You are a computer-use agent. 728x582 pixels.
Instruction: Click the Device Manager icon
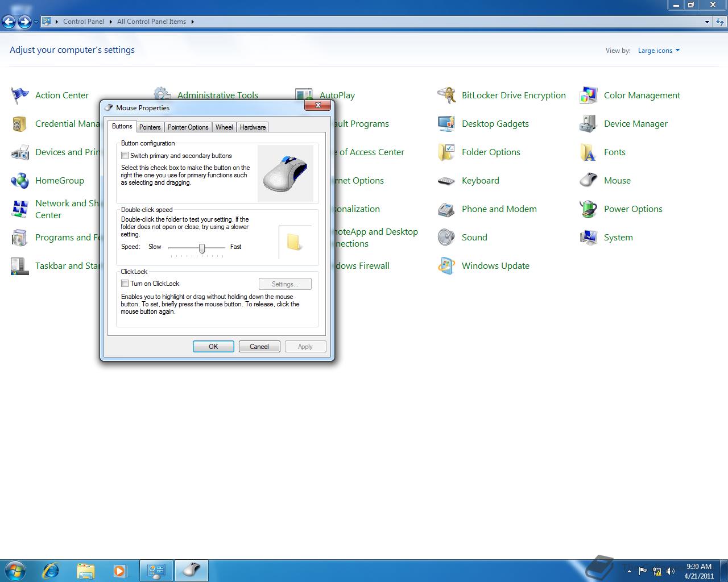tap(589, 124)
